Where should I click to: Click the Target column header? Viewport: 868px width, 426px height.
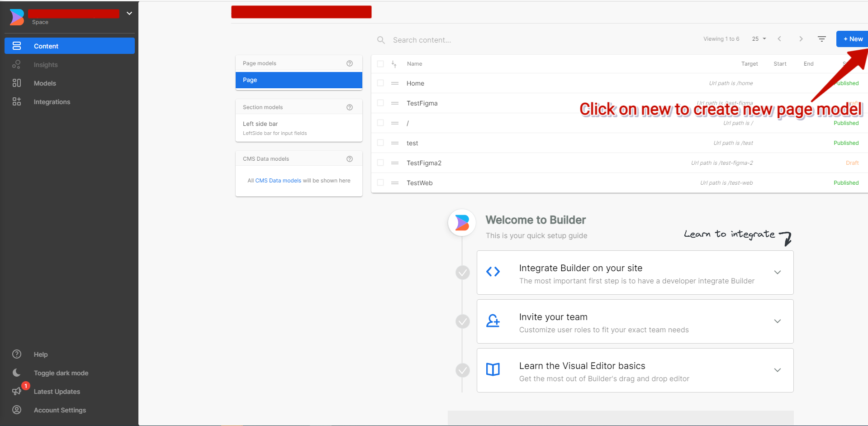click(749, 64)
